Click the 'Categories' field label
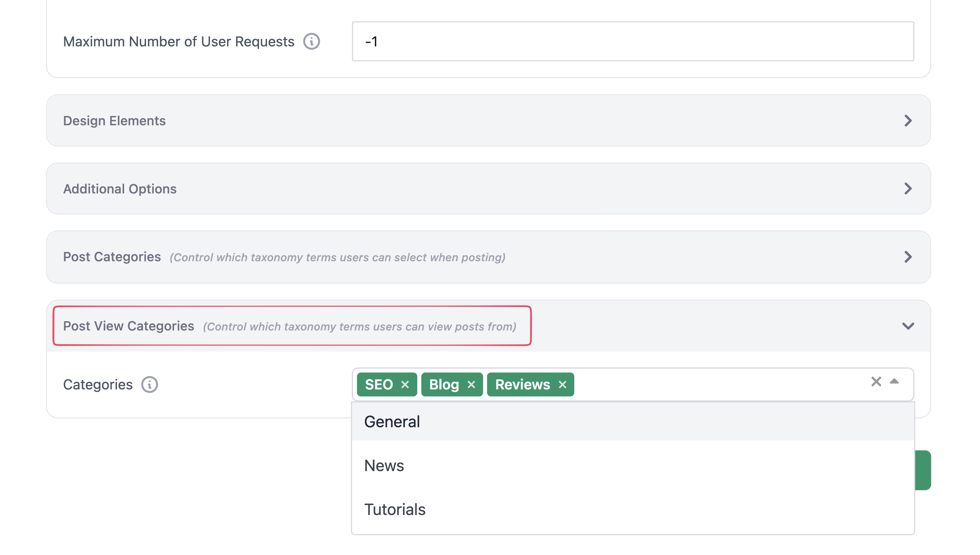Viewport: 980px width, 555px height. [x=98, y=384]
